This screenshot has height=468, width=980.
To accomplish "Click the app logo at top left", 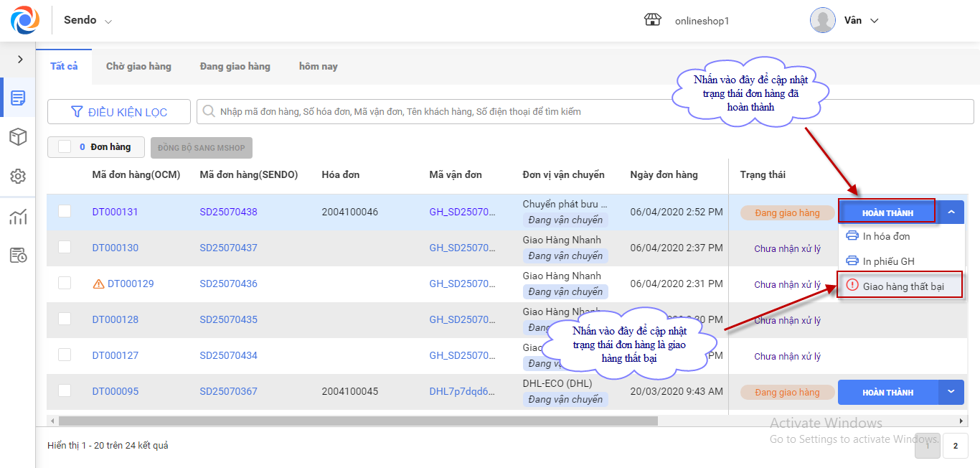I will [x=25, y=20].
